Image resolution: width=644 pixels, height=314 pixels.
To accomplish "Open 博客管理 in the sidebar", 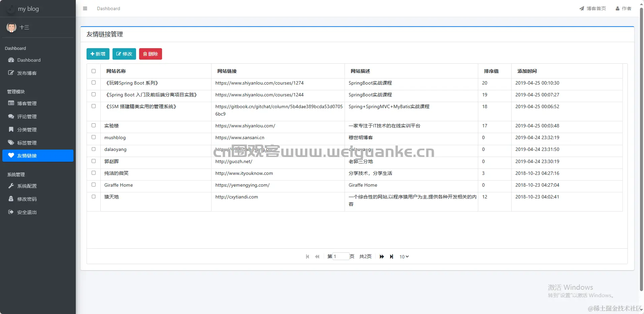I will (38, 103).
